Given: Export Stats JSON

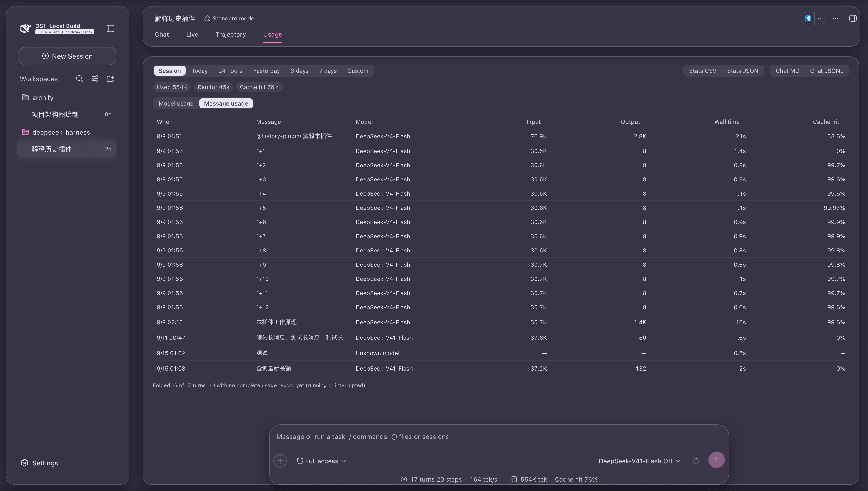Looking at the screenshot, I should click(x=742, y=71).
